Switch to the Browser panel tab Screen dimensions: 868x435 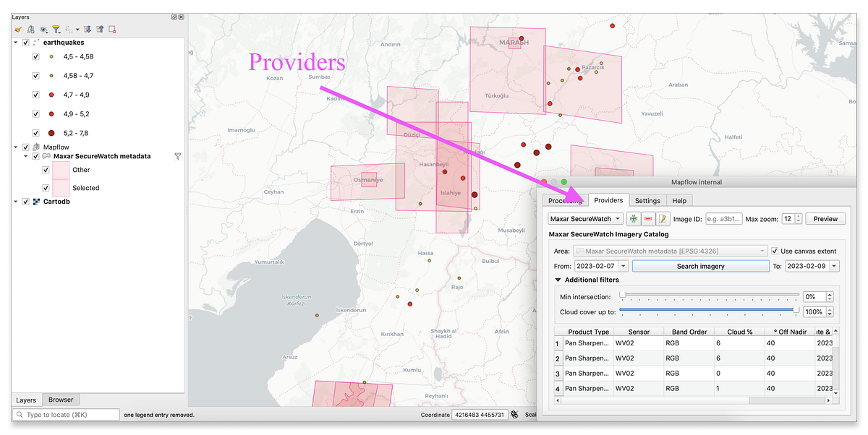pos(61,400)
